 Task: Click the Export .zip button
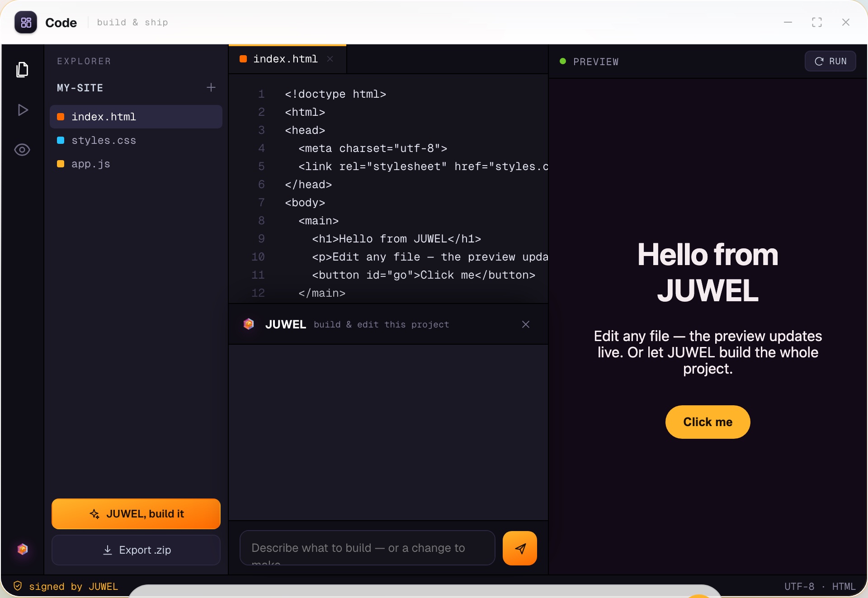click(x=136, y=550)
